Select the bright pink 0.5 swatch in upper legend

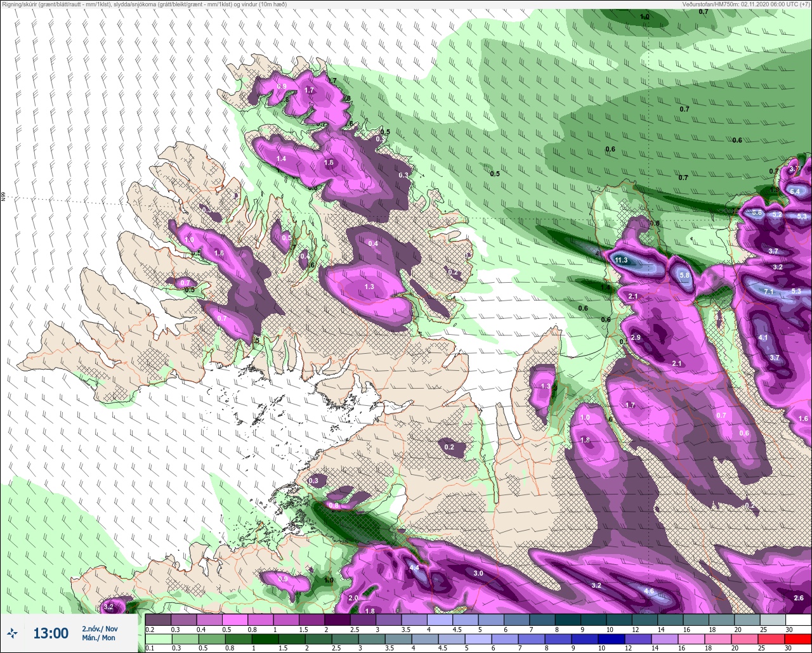click(x=234, y=619)
